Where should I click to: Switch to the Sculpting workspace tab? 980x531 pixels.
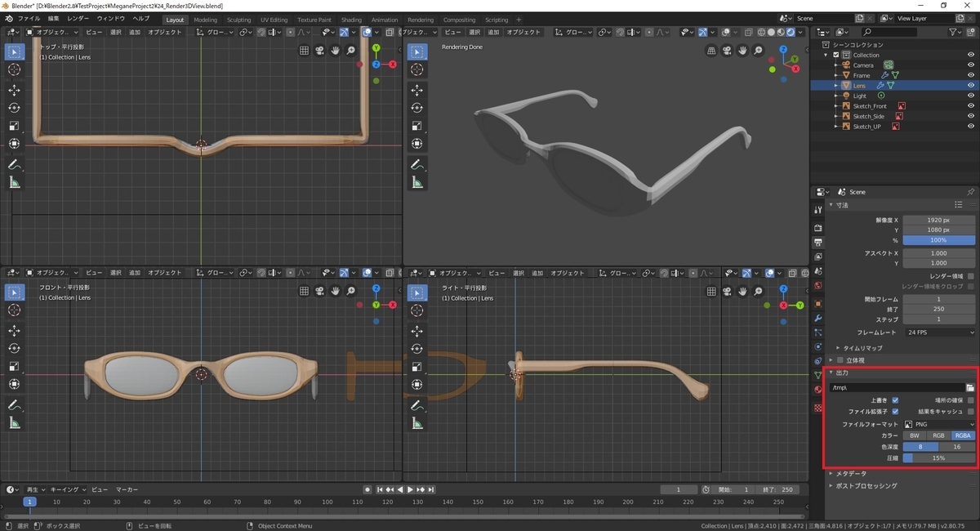click(x=238, y=20)
